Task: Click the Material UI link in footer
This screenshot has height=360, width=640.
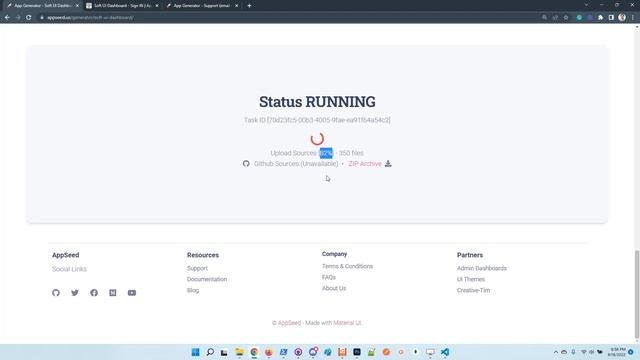Action: (x=347, y=323)
